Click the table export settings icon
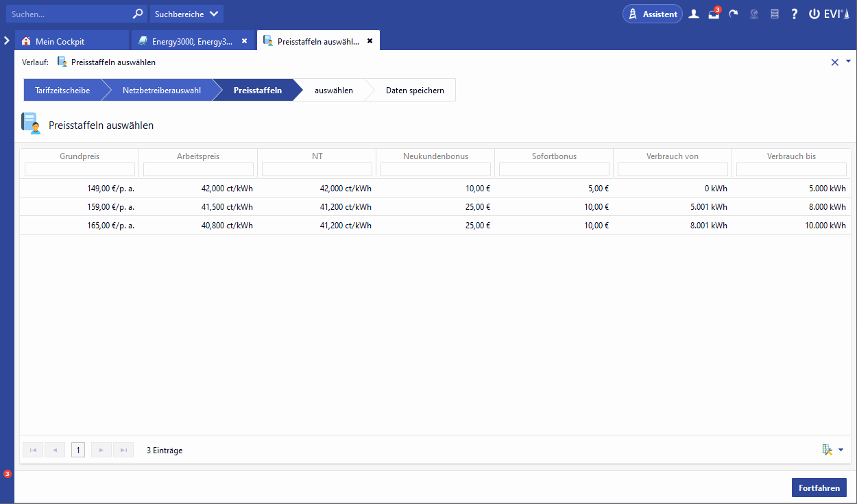This screenshot has height=504, width=857. tap(827, 450)
